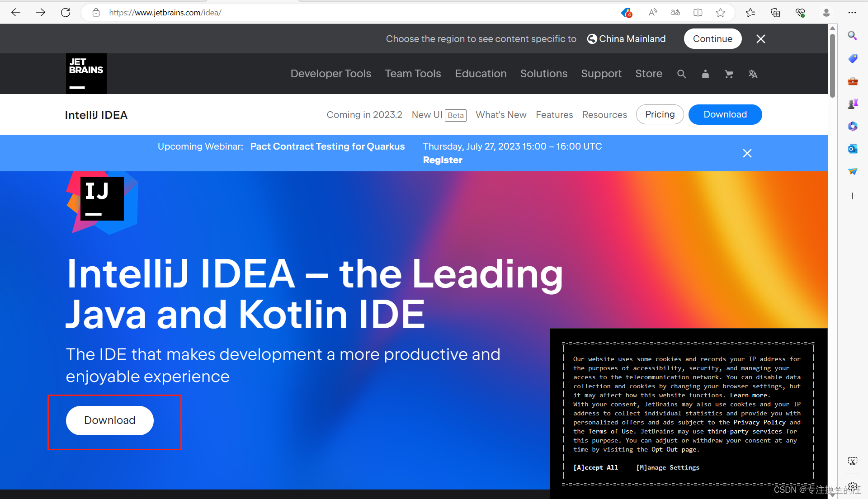Open the JetBrains account icon
868x499 pixels.
(705, 74)
